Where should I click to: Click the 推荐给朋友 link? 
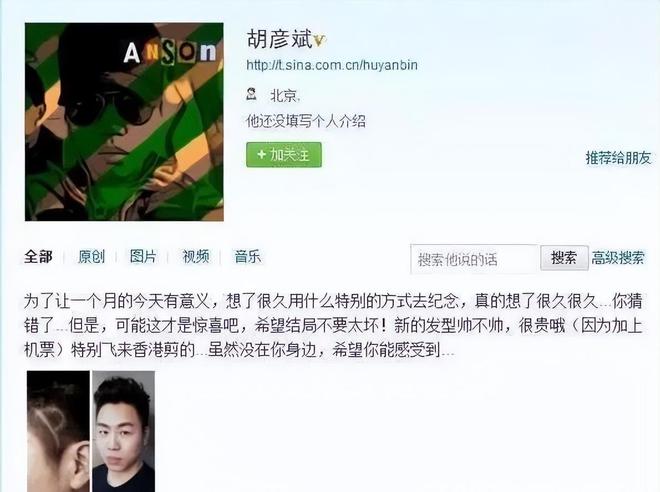[x=618, y=158]
